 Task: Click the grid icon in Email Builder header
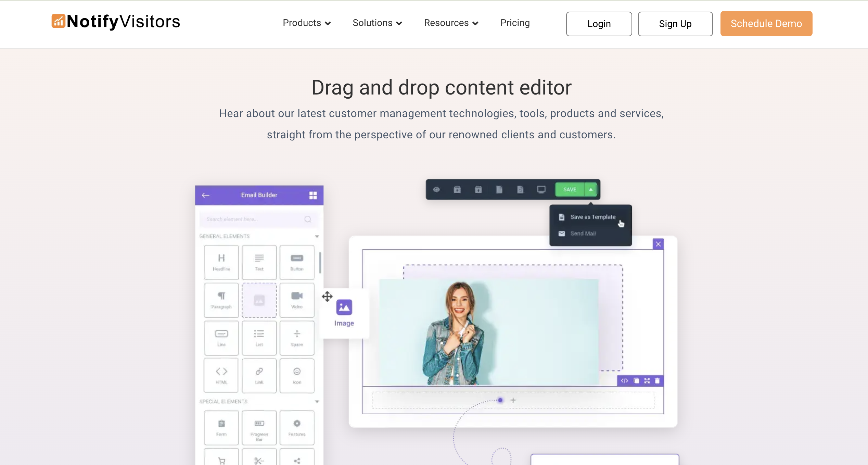313,195
